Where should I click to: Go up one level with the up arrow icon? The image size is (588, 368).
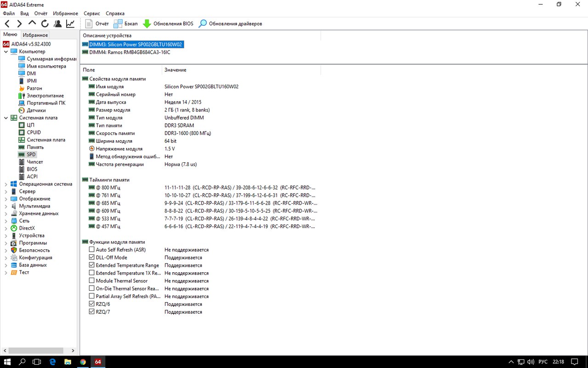coord(32,23)
